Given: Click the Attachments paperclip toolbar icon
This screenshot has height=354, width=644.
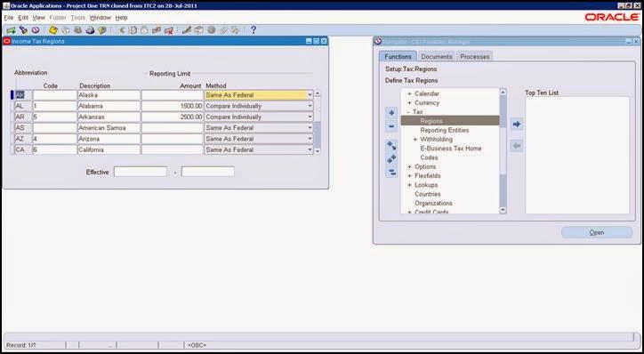Looking at the screenshot, I should (x=223, y=30).
